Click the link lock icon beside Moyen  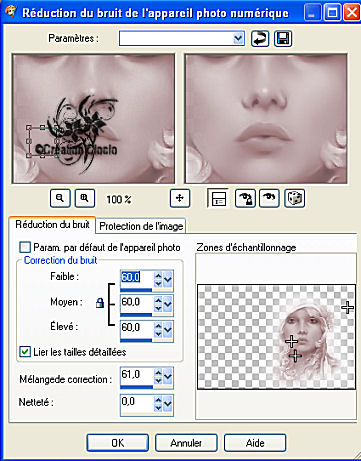pyautogui.click(x=100, y=303)
